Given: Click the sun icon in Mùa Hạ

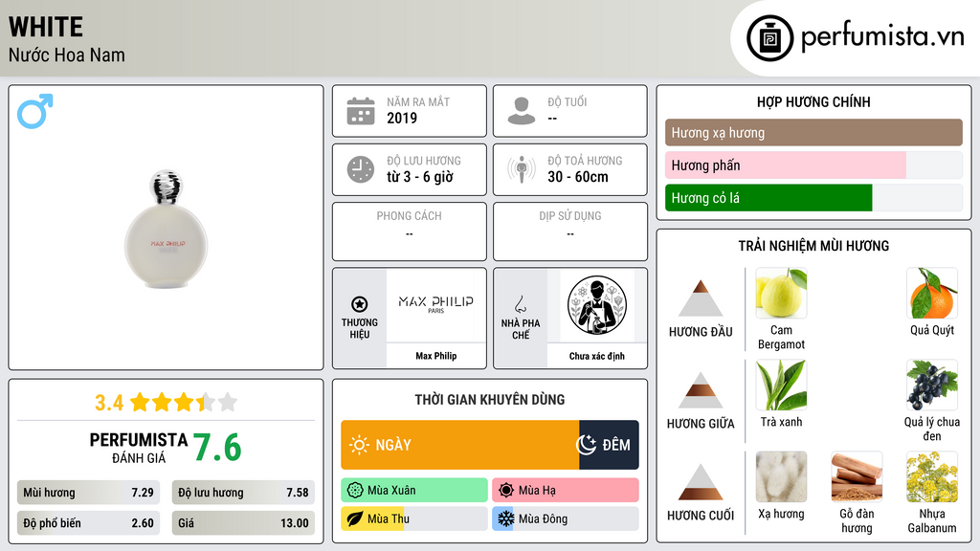Looking at the screenshot, I should coord(506,491).
